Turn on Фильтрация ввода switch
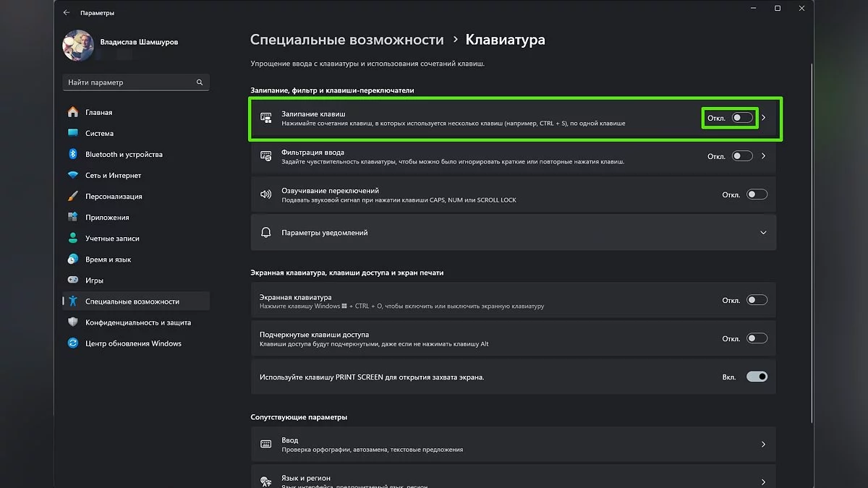Image resolution: width=868 pixels, height=488 pixels. click(742, 156)
